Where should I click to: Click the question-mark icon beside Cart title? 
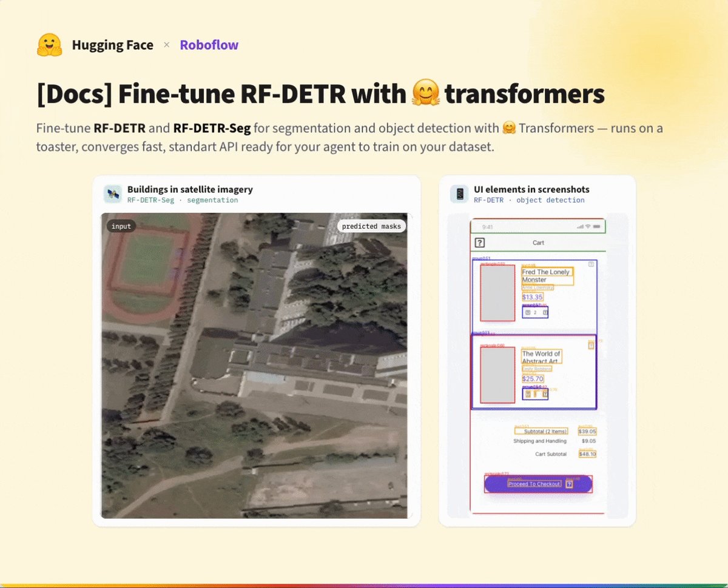[x=479, y=242]
